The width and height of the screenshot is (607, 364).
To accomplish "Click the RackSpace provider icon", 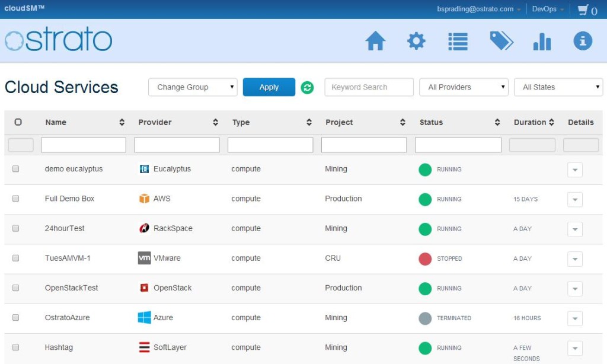I will (x=144, y=228).
